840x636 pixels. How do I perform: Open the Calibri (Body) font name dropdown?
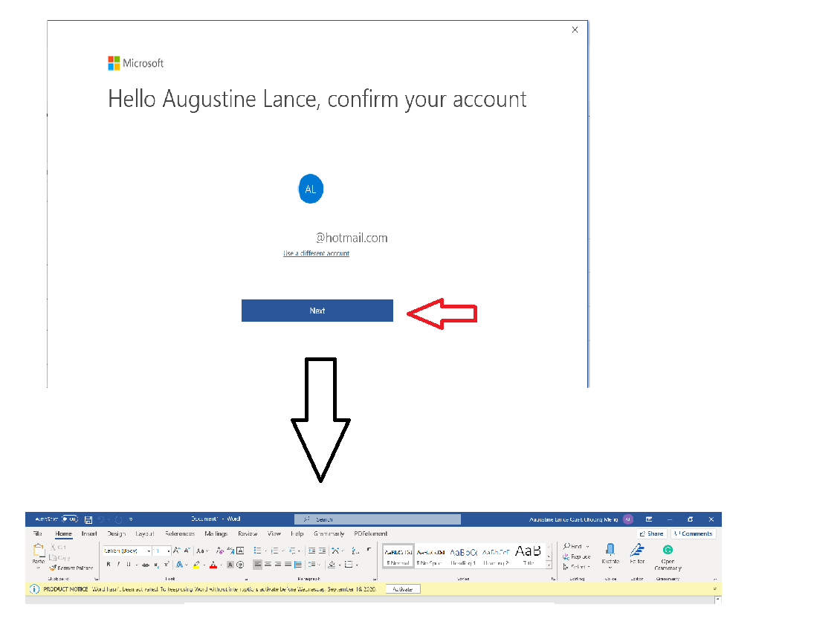pos(149,551)
